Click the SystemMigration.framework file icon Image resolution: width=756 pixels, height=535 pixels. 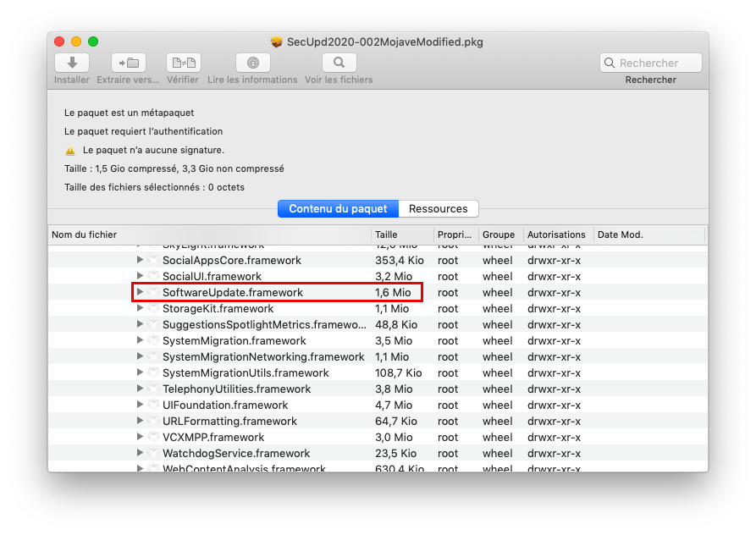point(153,340)
